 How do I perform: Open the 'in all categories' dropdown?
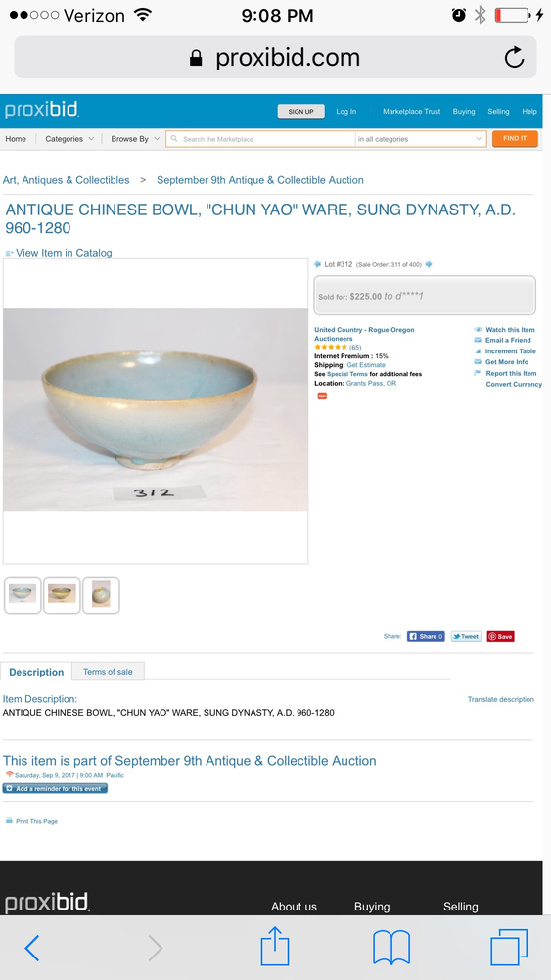421,139
